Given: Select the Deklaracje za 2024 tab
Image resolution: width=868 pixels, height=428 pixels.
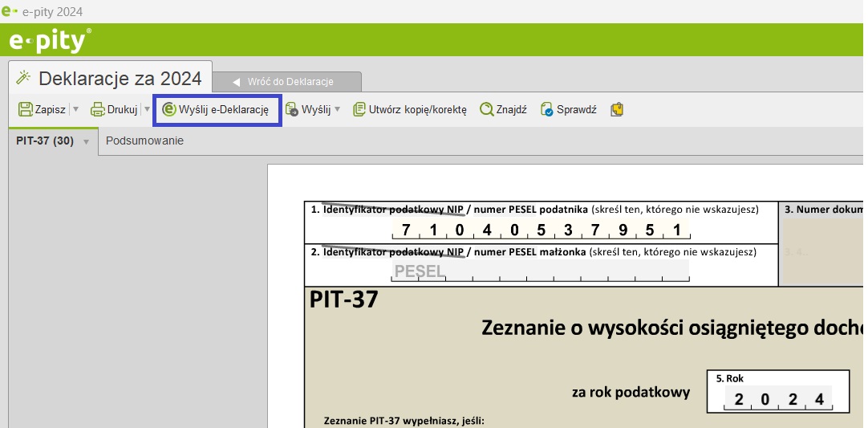Looking at the screenshot, I should (120, 79).
